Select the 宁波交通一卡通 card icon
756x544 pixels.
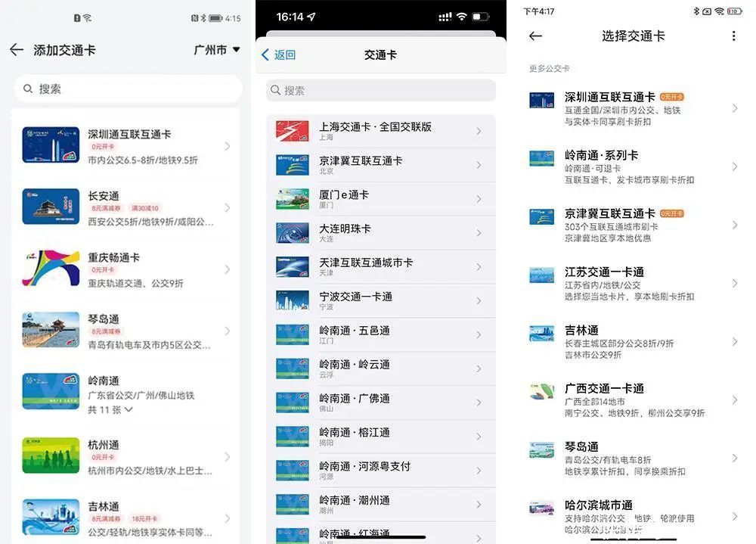point(292,301)
